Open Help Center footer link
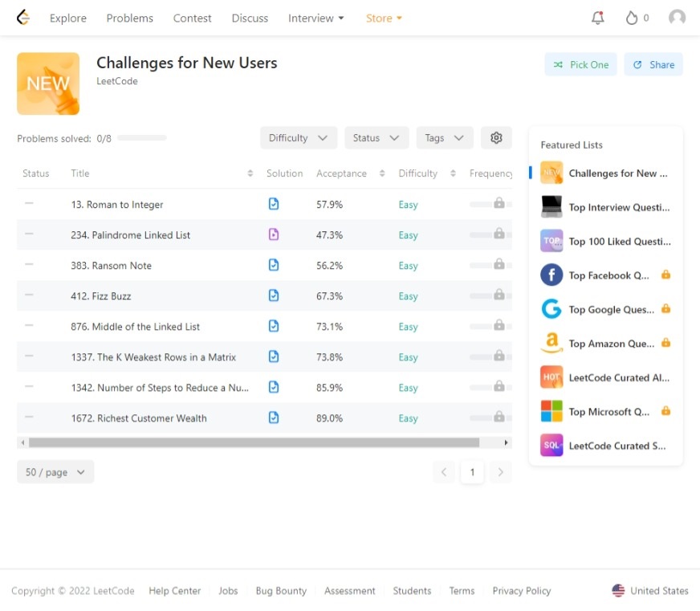The height and width of the screenshot is (611, 700). pos(174,590)
